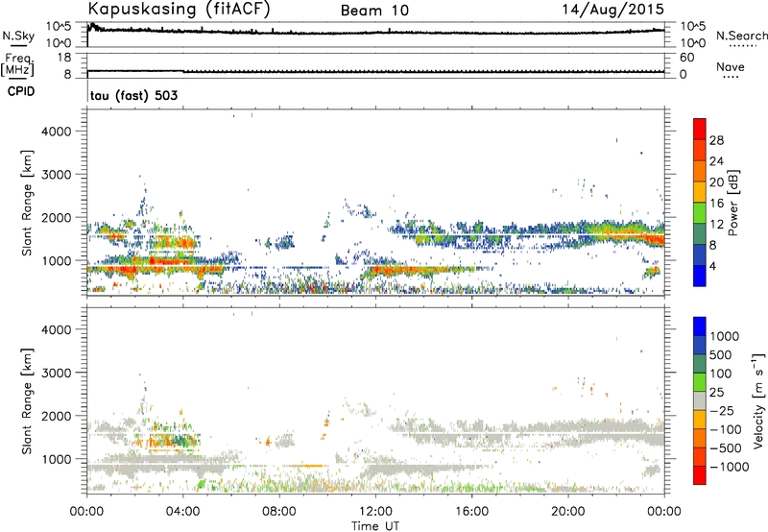
Task: Click the "Beam 10" label
Action: [x=374, y=11]
